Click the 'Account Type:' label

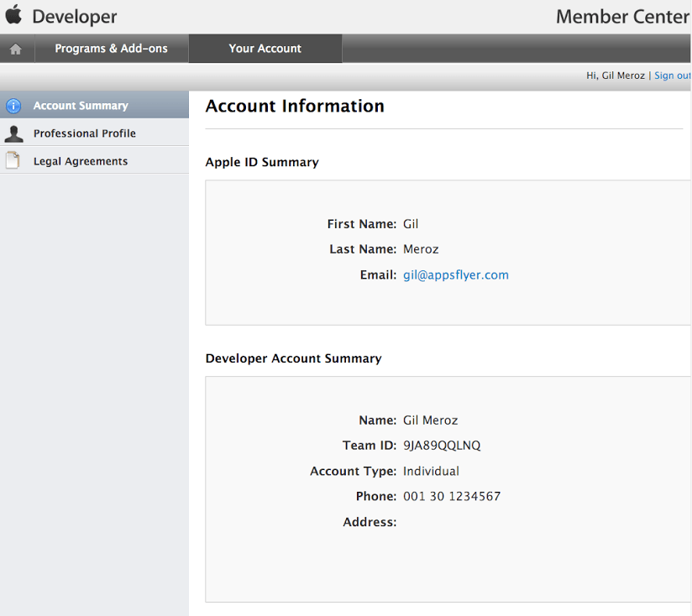click(x=353, y=471)
